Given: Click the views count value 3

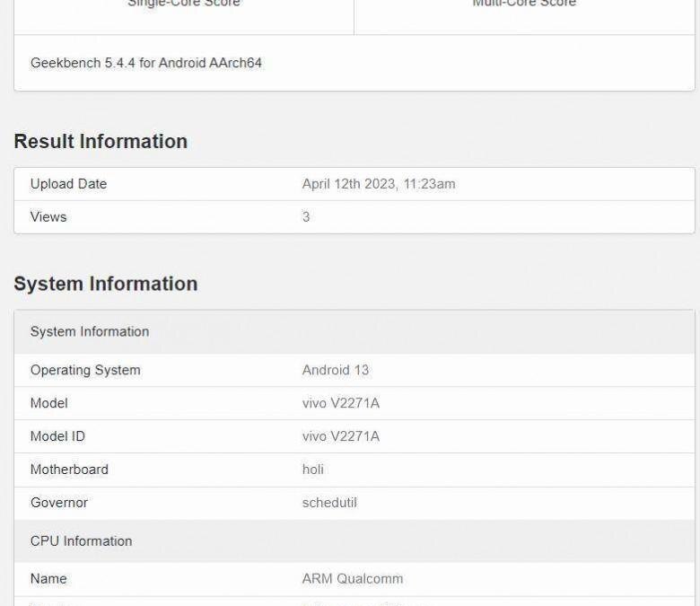Looking at the screenshot, I should coord(306,217).
